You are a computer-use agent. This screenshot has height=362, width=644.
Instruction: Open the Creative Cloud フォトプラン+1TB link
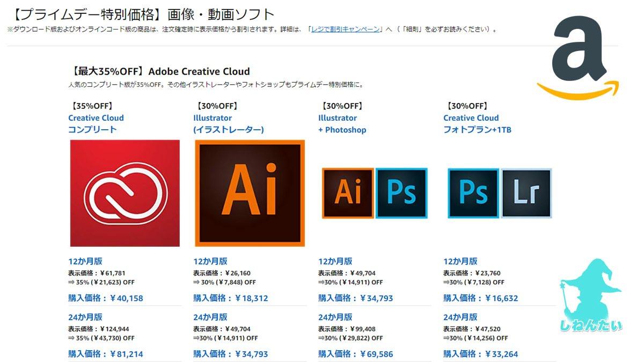[477, 124]
